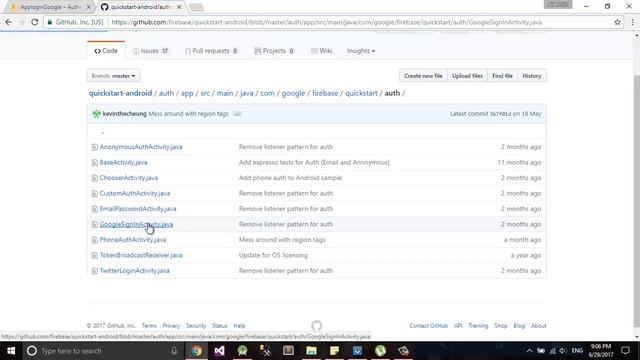Image resolution: width=640 pixels, height=360 pixels.
Task: Open commit "Update for OS licensing"
Action: click(x=273, y=255)
